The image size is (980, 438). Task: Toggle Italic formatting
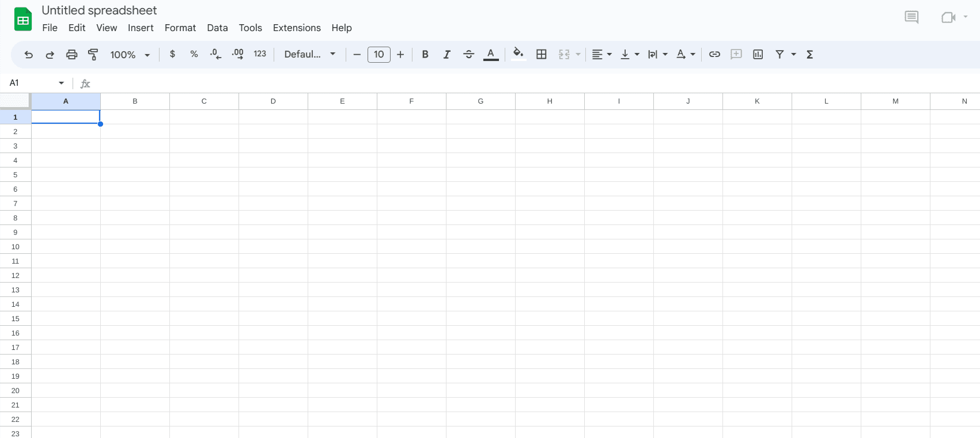click(447, 54)
